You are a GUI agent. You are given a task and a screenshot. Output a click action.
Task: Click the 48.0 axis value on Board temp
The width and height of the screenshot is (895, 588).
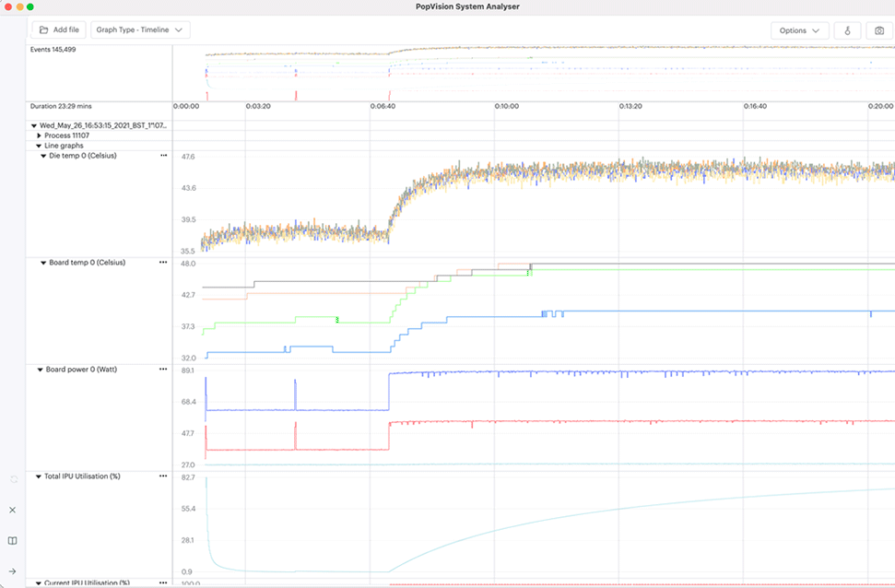click(x=188, y=264)
